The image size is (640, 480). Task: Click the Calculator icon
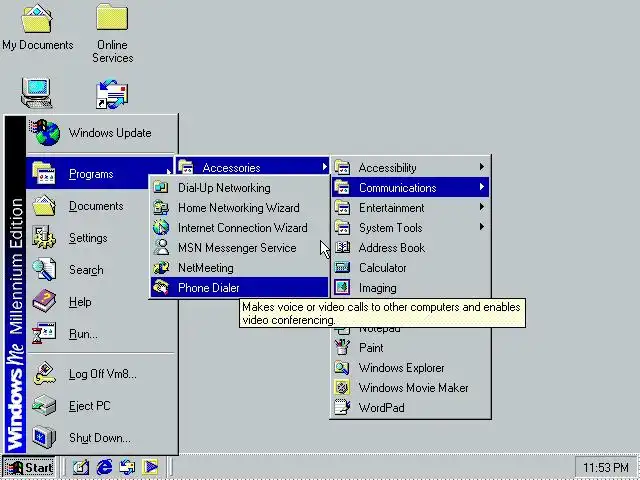click(x=342, y=267)
